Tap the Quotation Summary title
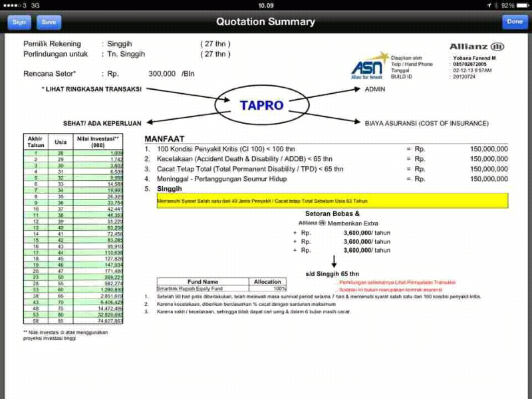 pos(265,22)
